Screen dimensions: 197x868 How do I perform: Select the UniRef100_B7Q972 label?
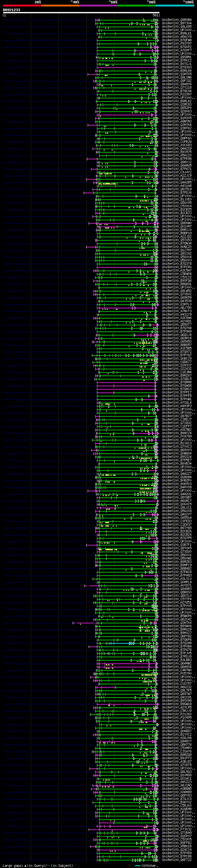(x=176, y=352)
